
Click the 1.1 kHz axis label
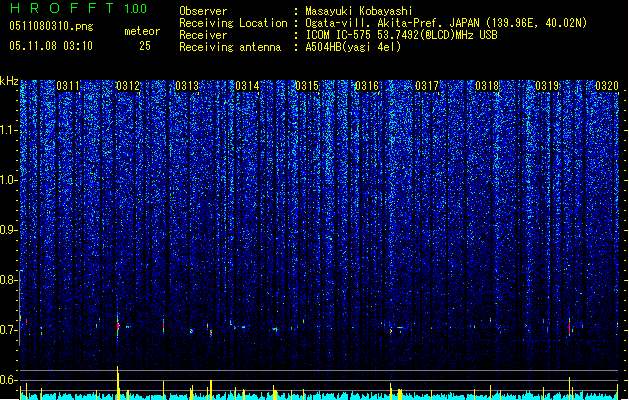8,130
